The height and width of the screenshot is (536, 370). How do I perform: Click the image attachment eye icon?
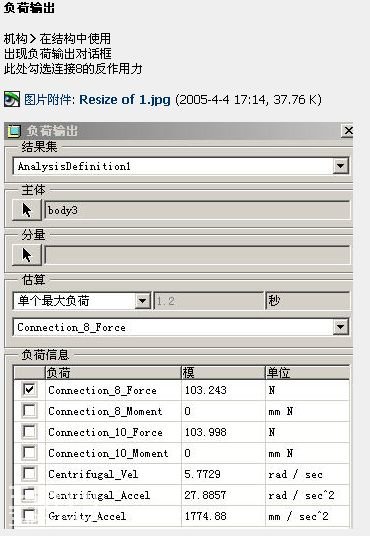pyautogui.click(x=12, y=99)
